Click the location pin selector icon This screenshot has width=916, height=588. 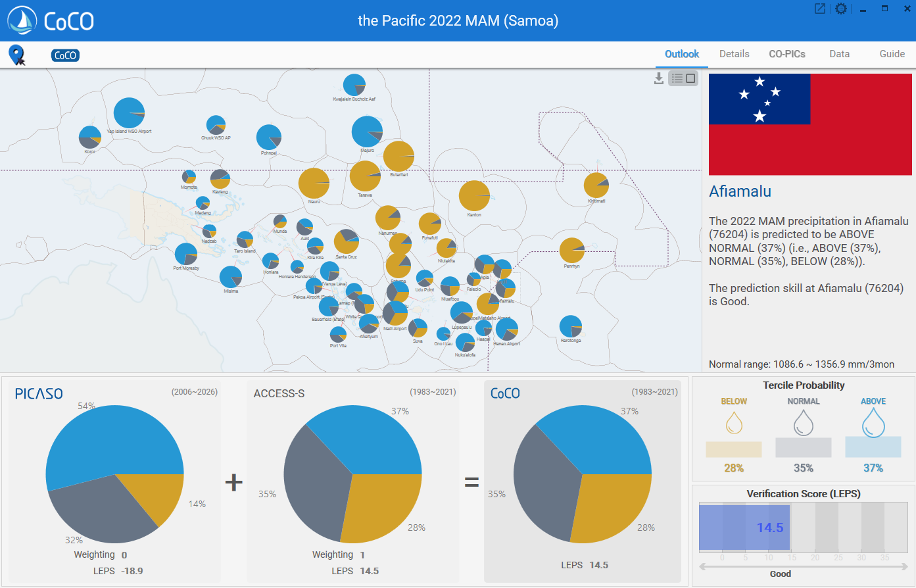tap(16, 55)
